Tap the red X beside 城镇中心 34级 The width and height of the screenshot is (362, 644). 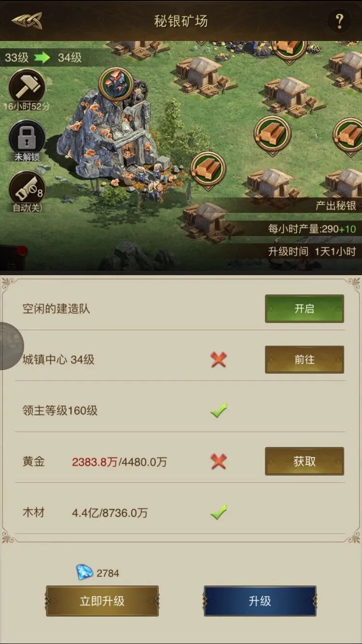[219, 360]
